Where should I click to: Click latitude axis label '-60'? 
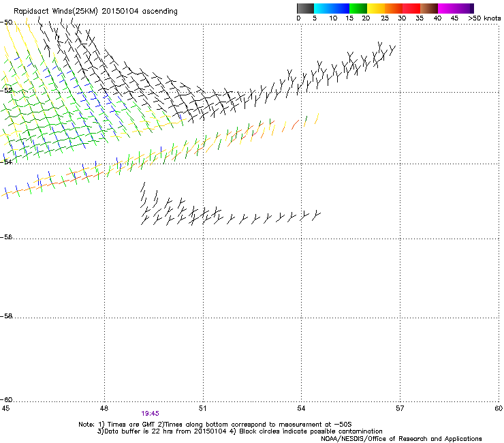pyautogui.click(x=6, y=400)
